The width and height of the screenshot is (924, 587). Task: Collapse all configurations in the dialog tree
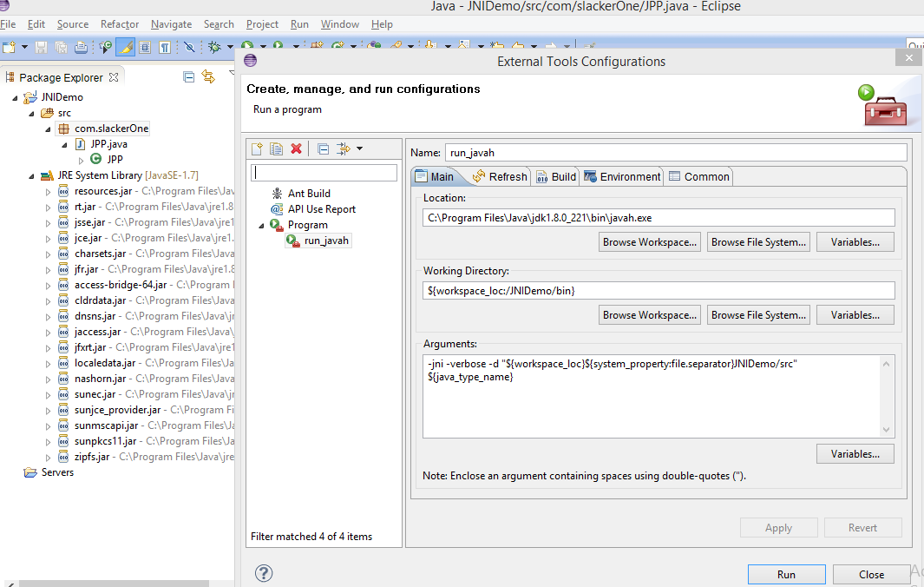[x=323, y=148]
